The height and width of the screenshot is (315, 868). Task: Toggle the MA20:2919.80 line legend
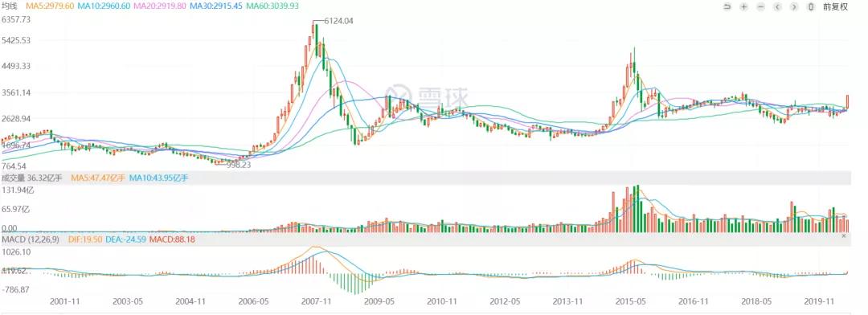click(x=160, y=6)
